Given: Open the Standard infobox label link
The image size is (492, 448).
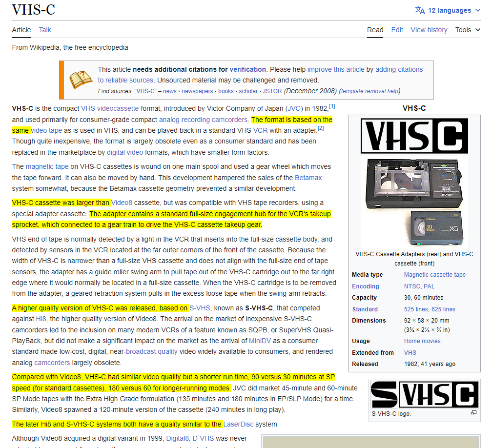Looking at the screenshot, I should click(x=365, y=309).
